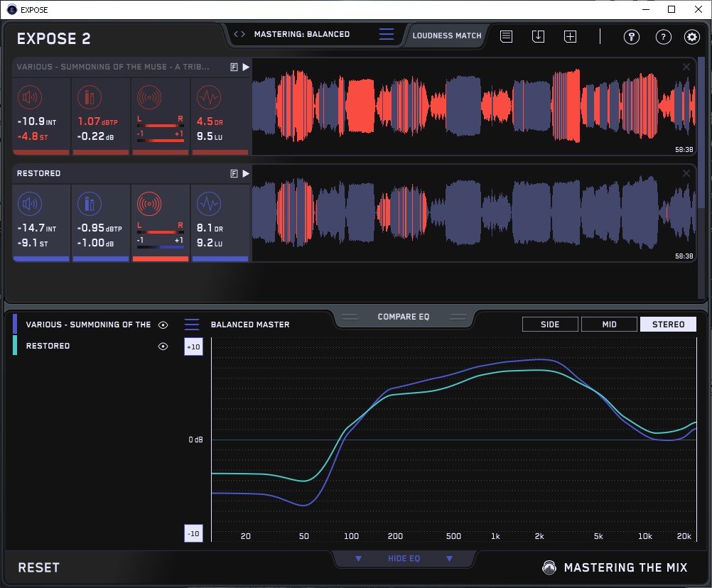Click the true peak icon on Various track
Viewport: 712px width, 588px height.
pos(90,97)
